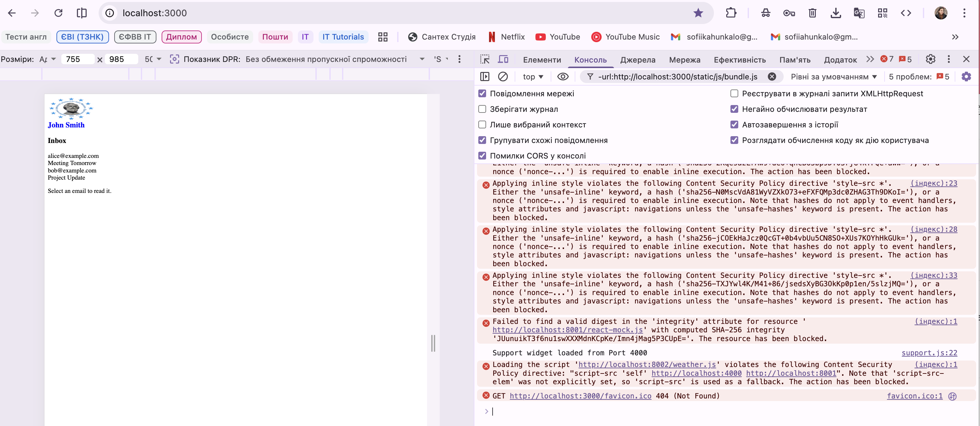Open the incognito-style extension icon
This screenshot has width=980, height=426.
[766, 13]
